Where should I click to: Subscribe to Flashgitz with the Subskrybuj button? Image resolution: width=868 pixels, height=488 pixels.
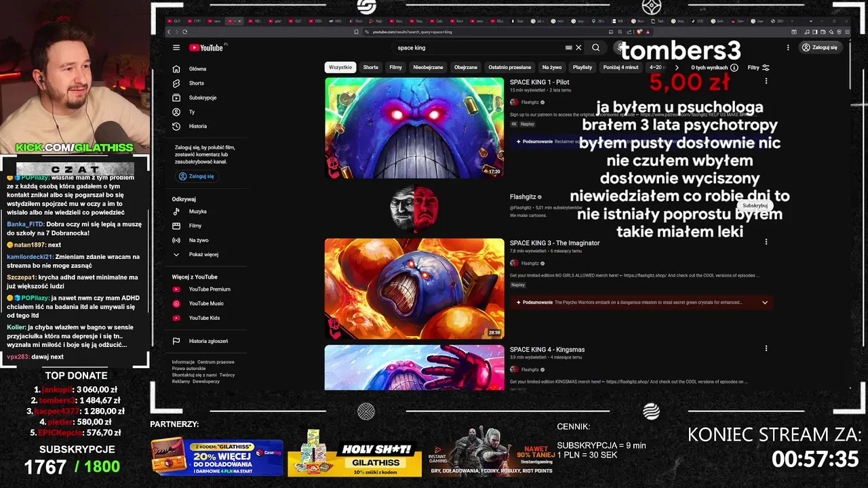755,205
